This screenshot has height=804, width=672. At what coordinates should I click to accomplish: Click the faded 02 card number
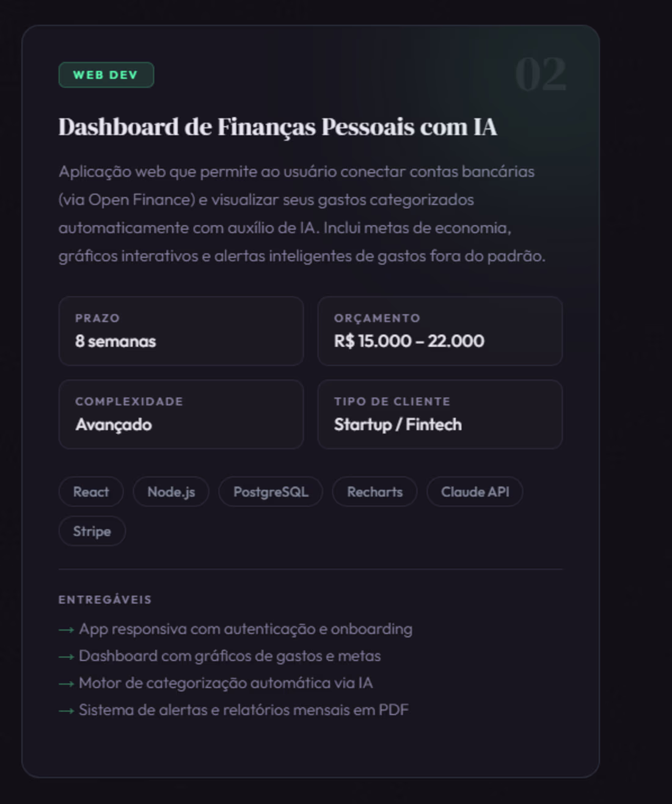pos(540,75)
